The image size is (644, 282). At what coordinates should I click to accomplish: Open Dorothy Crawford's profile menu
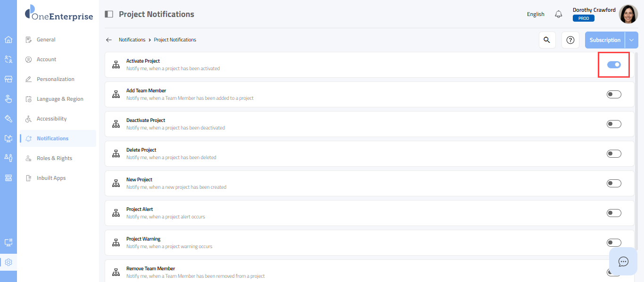click(x=628, y=14)
